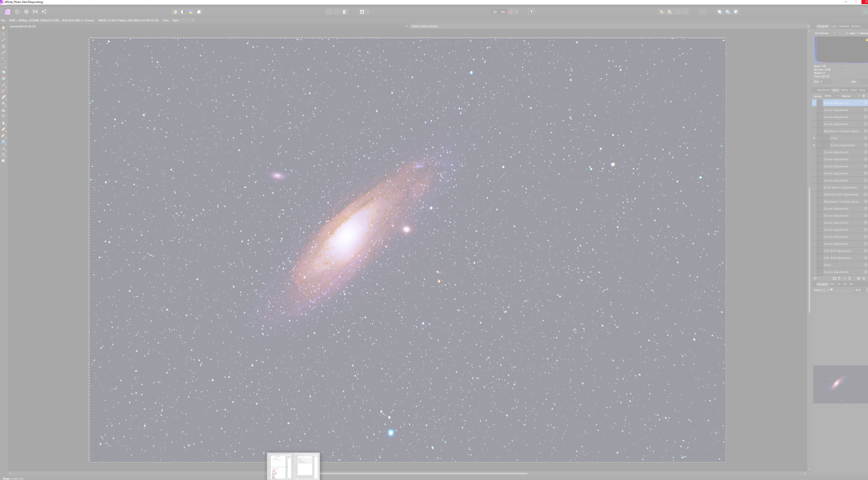Select the Move tool
Image resolution: width=868 pixels, height=480 pixels.
[3, 34]
